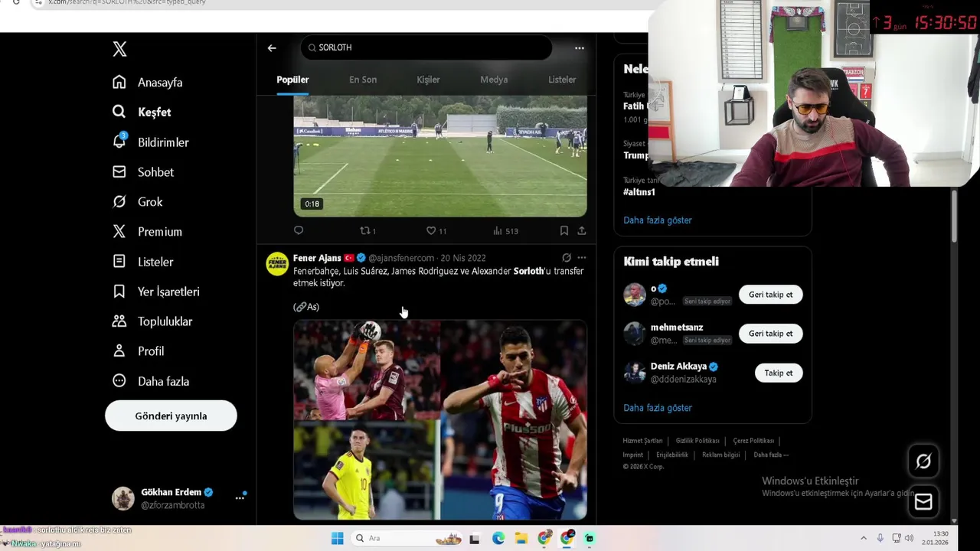Open Gizlilik Politikası footer link
This screenshot has height=551, width=980.
click(697, 441)
